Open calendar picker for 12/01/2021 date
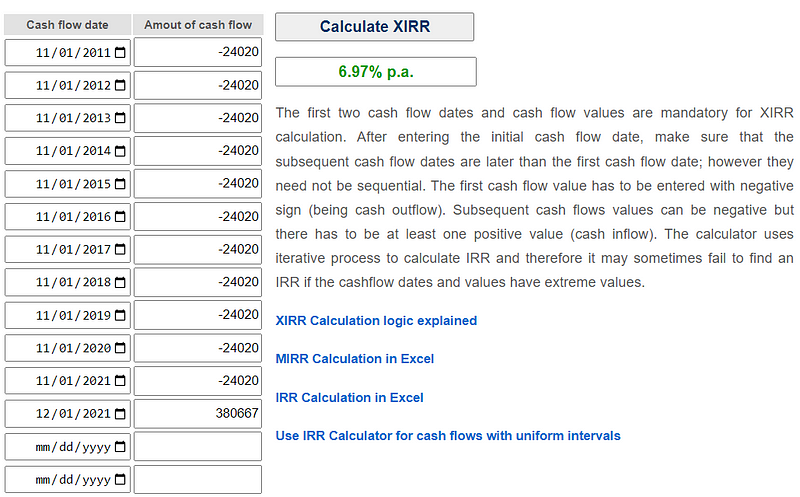This screenshot has height=497, width=800. (120, 414)
